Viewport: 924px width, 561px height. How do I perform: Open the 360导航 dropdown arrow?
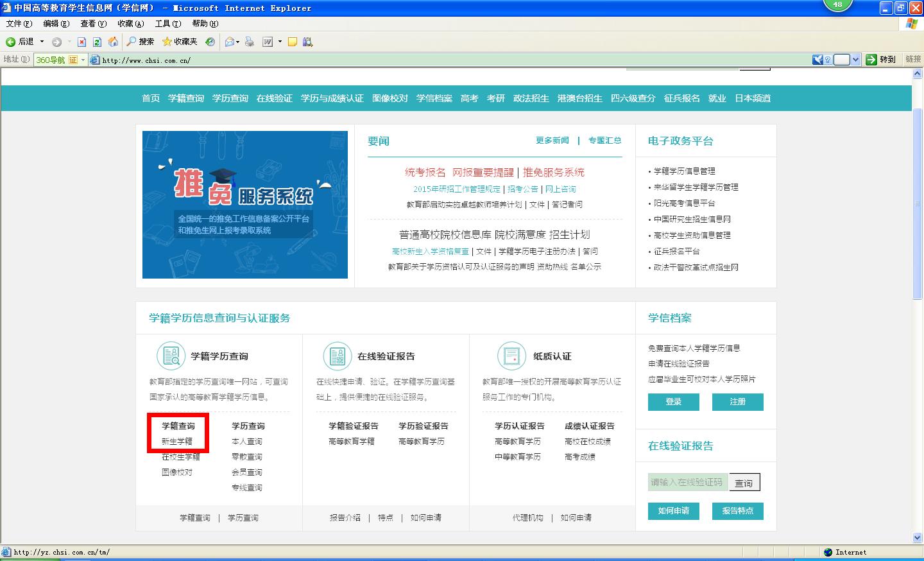point(83,60)
